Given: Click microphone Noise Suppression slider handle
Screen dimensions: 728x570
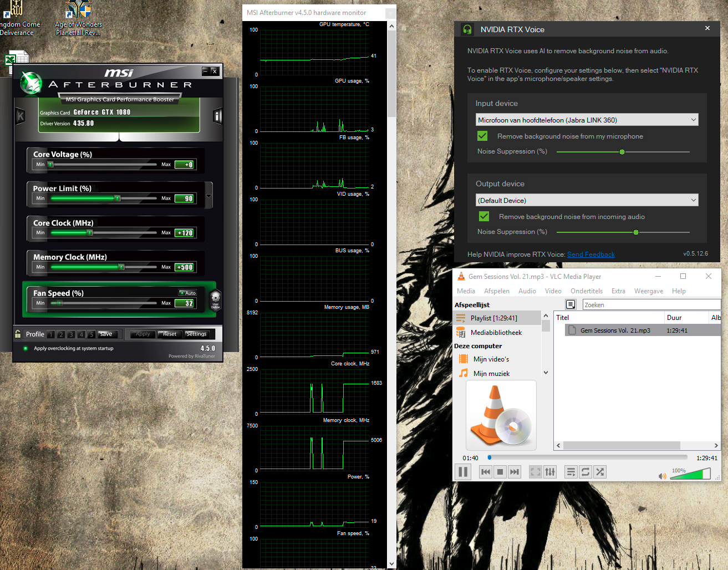Looking at the screenshot, I should click(622, 152).
